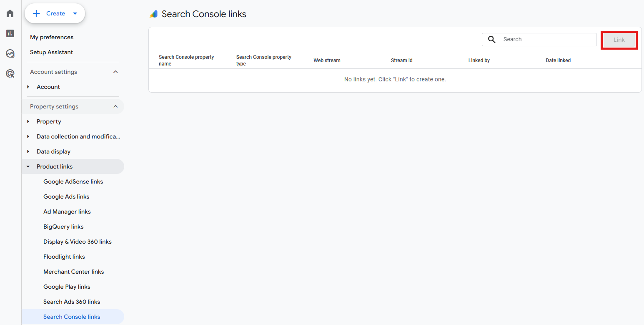Click the Property settings heading

tap(54, 106)
